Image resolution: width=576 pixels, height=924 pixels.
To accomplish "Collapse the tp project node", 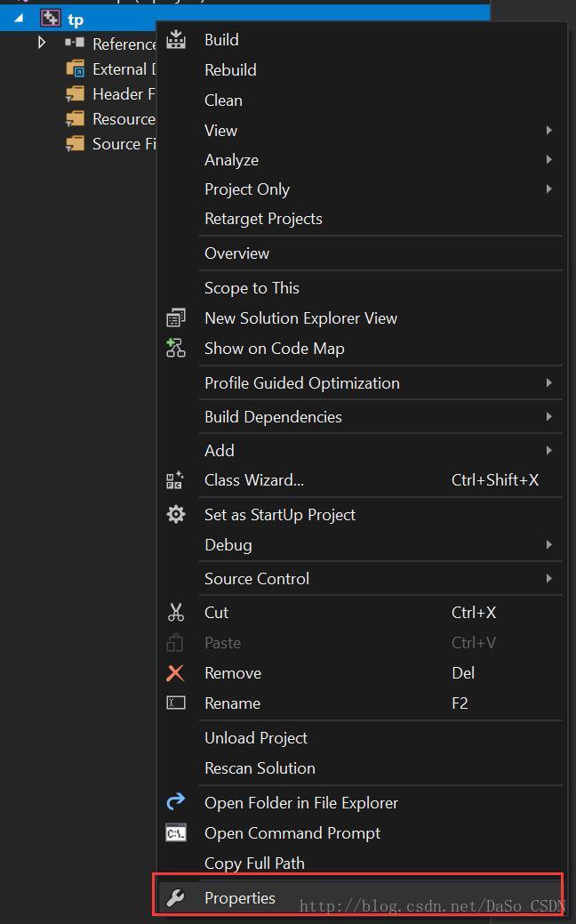I will click(x=19, y=19).
